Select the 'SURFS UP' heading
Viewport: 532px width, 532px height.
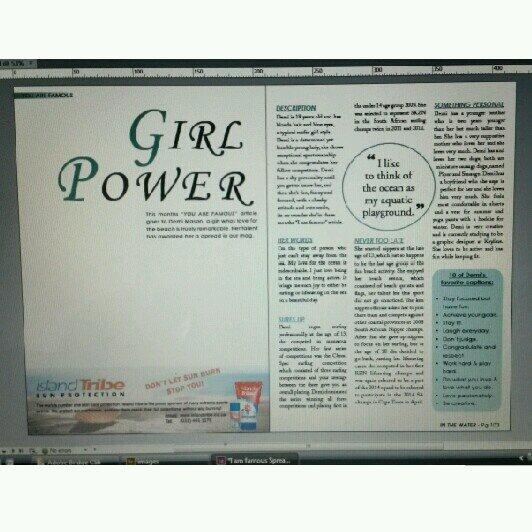tap(291, 319)
